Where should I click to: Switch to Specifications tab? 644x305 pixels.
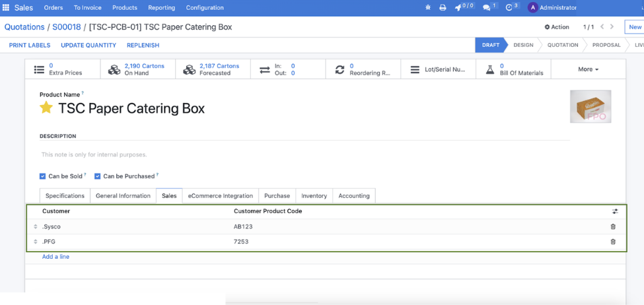click(65, 196)
